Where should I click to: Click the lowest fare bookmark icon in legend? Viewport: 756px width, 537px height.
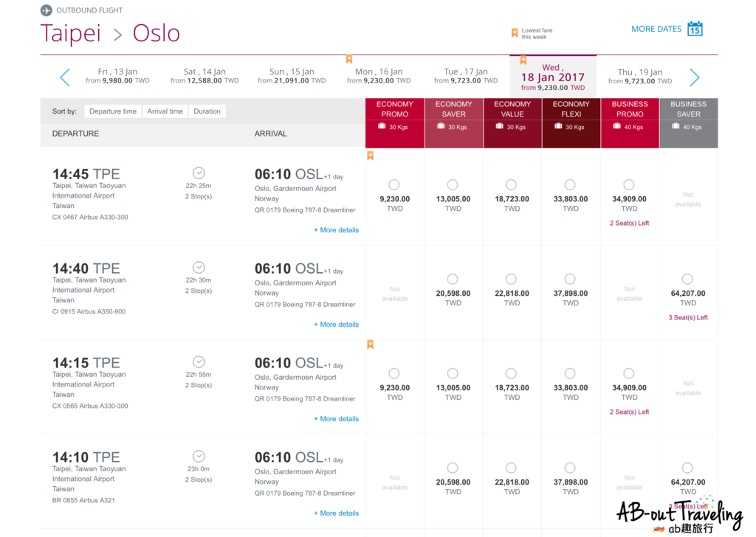(x=515, y=33)
